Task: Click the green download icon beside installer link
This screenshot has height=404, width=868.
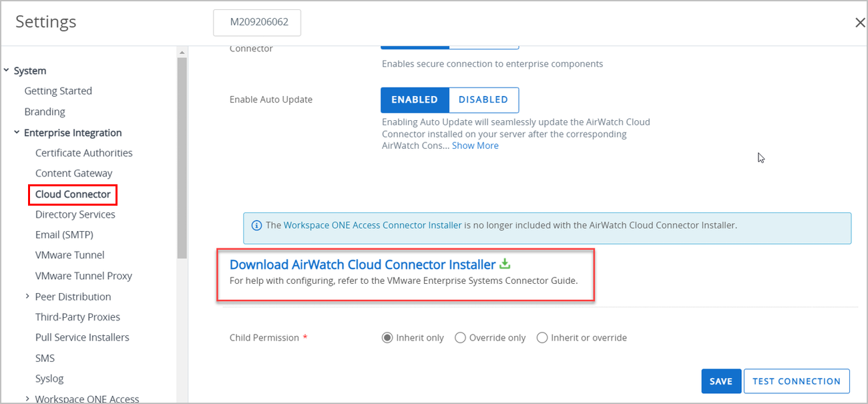Action: (505, 264)
